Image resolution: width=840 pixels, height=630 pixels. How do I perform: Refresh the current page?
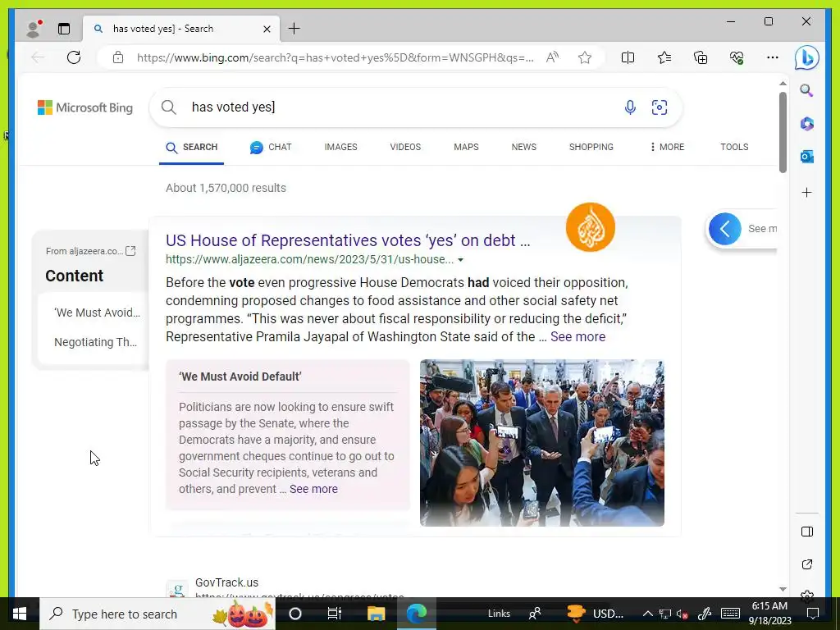click(x=74, y=57)
